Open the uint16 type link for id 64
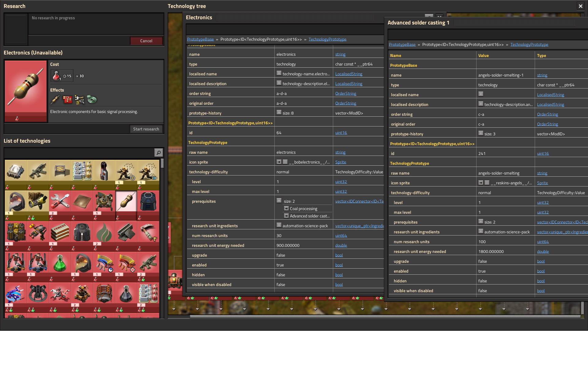The image size is (588, 392). pos(341,133)
